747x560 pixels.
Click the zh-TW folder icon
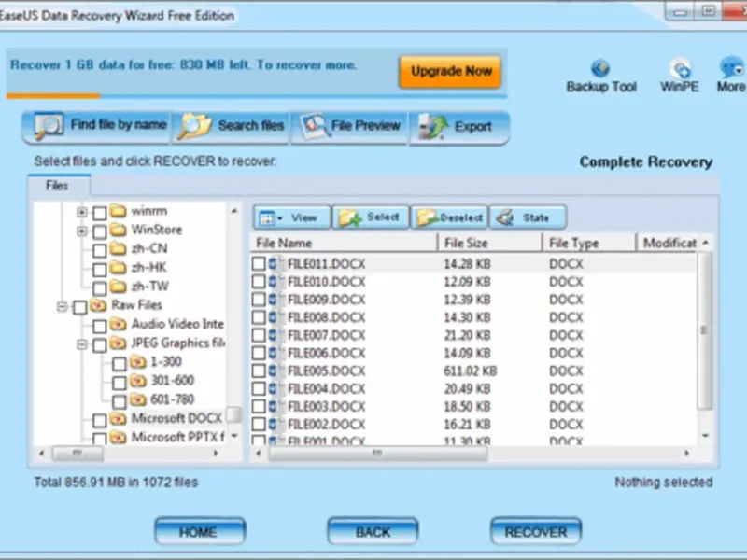118,286
